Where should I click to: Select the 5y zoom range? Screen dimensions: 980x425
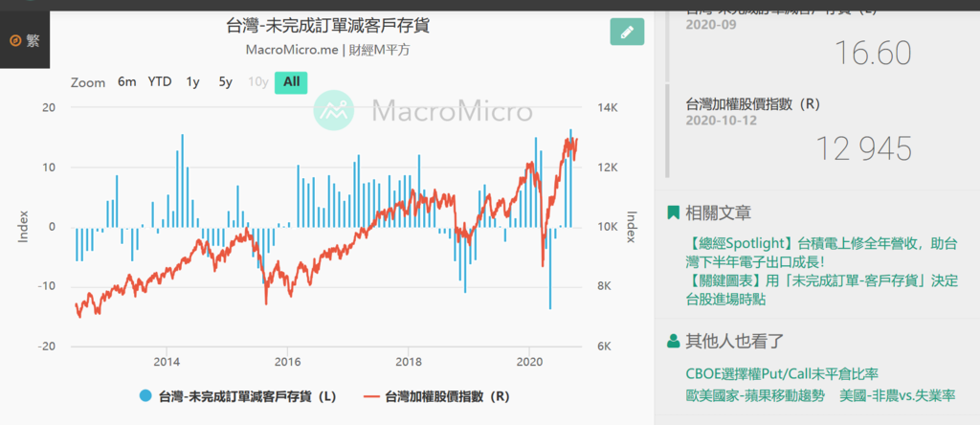click(x=226, y=82)
